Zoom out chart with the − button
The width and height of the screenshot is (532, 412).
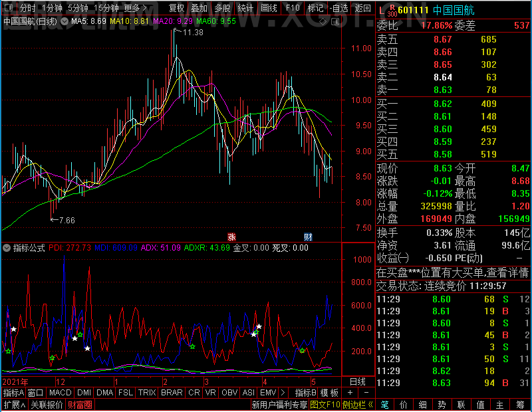pos(366,393)
